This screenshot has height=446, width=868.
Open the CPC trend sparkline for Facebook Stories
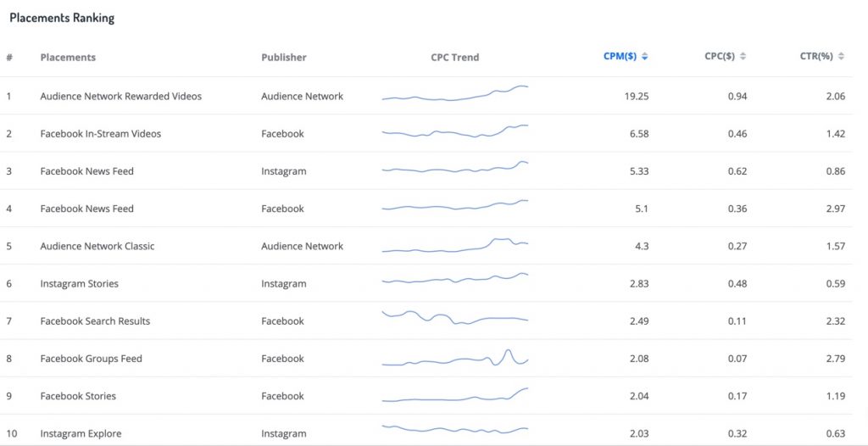455,394
